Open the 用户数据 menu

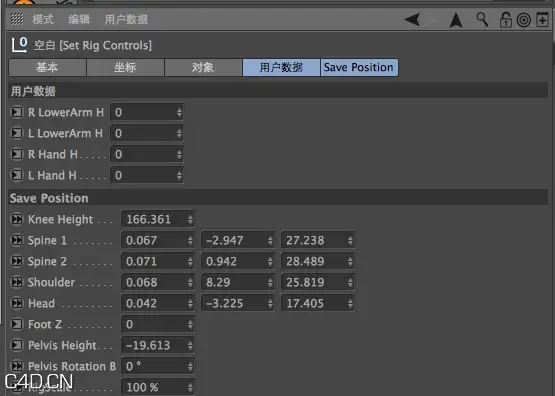click(x=126, y=19)
